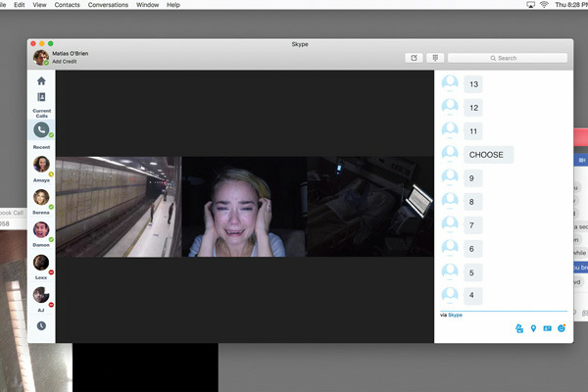Screen dimensions: 588x392
Task: Click the CHOOSE chat message
Action: pos(486,155)
